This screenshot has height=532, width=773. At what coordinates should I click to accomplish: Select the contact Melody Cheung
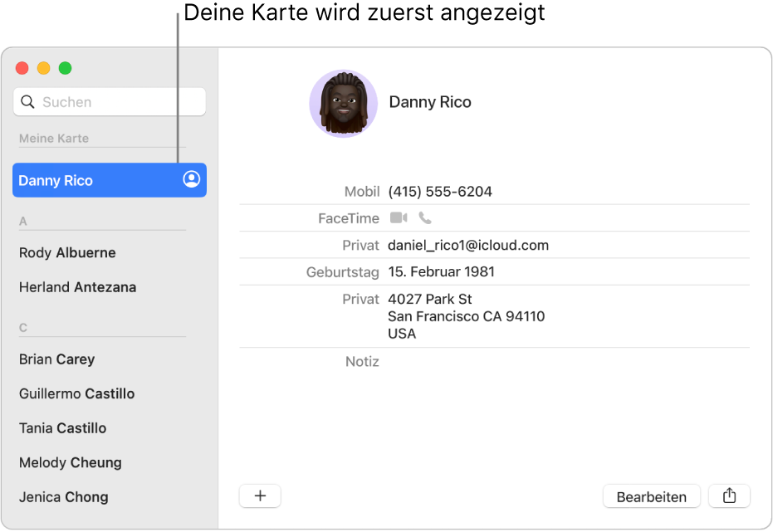[x=70, y=462]
